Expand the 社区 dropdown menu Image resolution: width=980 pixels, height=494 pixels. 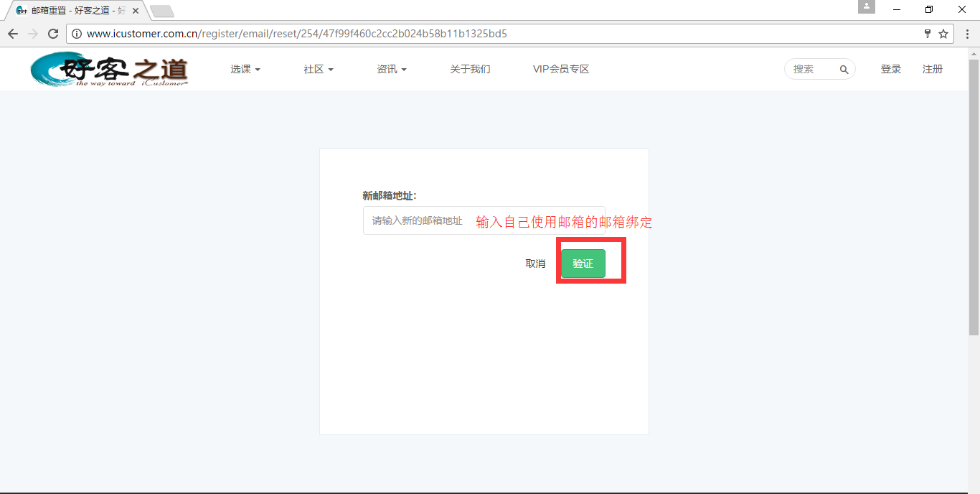click(x=318, y=70)
